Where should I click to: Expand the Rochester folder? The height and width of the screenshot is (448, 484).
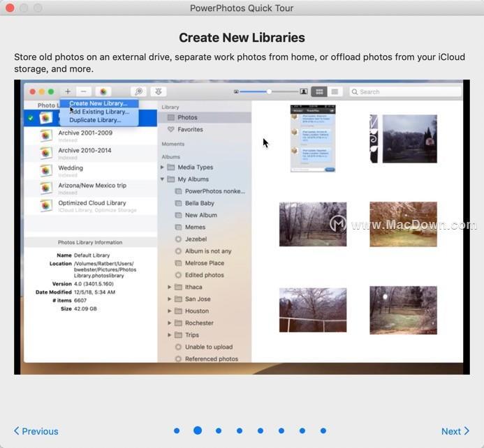tap(169, 323)
